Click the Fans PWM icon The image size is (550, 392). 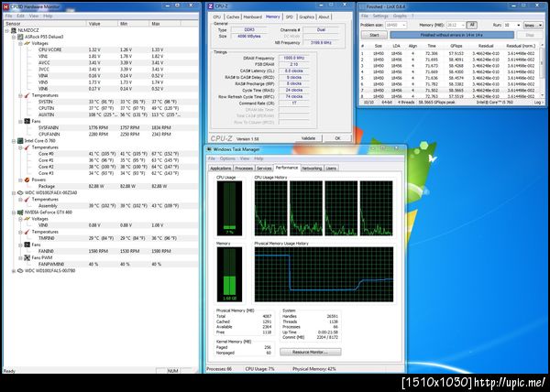click(x=27, y=258)
